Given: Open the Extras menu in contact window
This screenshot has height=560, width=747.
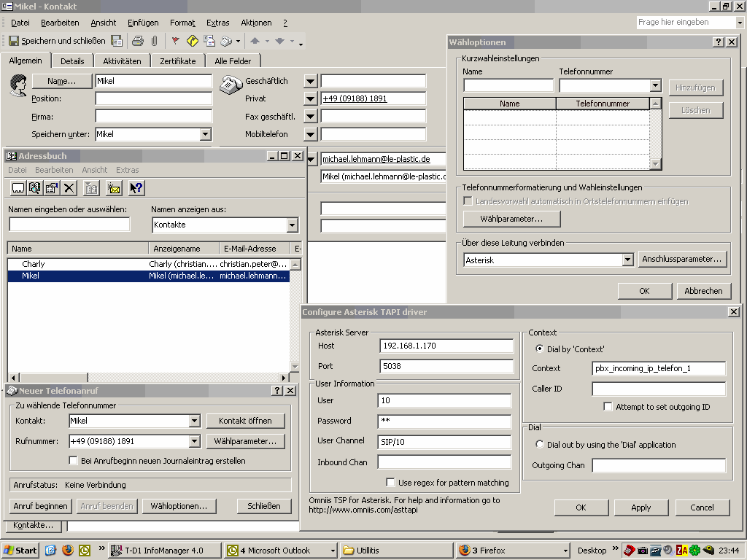Looking at the screenshot, I should point(217,23).
